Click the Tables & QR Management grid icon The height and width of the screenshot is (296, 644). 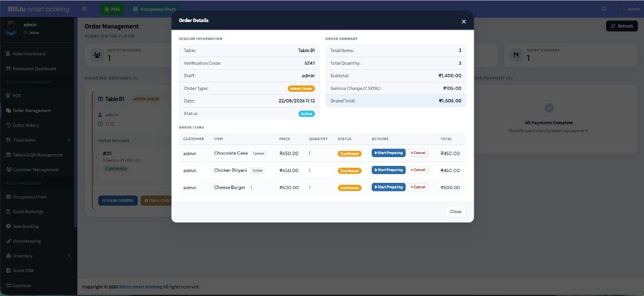tap(8, 155)
